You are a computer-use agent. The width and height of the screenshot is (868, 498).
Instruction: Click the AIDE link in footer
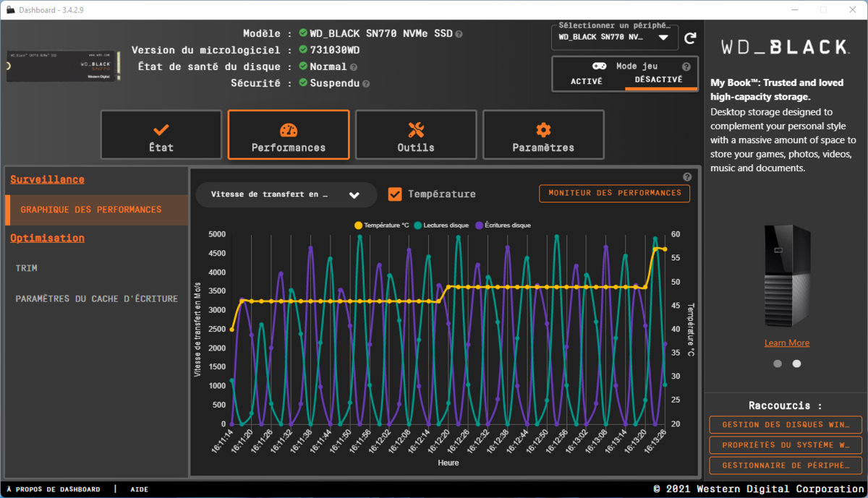click(x=140, y=489)
